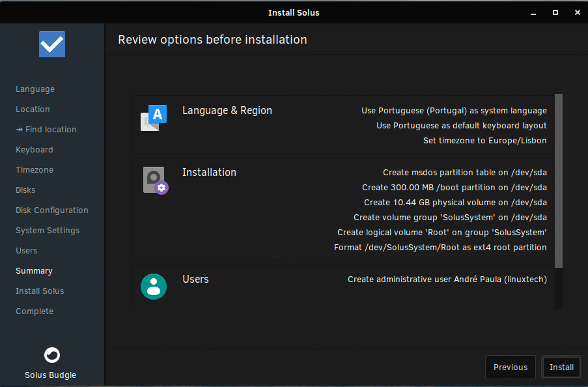This screenshot has width=588, height=387.
Task: Click the Installation disk gear icon
Action: pos(155,180)
